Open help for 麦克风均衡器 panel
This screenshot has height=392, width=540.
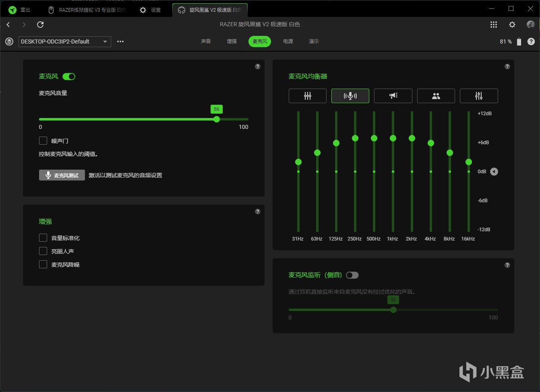tap(507, 66)
